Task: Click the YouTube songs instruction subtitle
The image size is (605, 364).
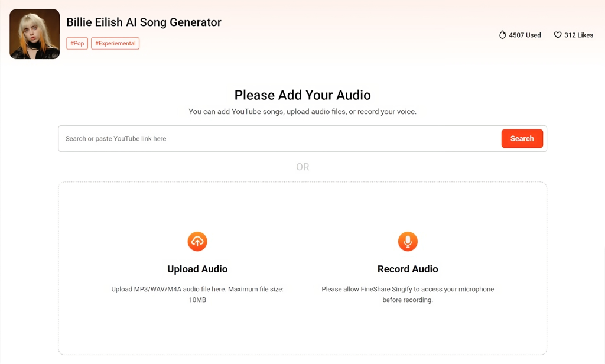Action: (302, 112)
